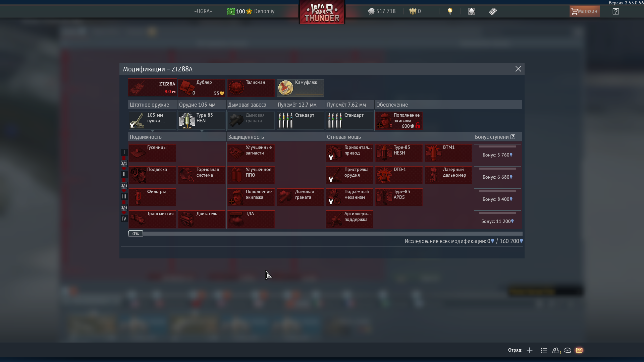Toggle Standard 7.62 mm machine gun belt
Screen dimensions: 644x362
point(350,121)
